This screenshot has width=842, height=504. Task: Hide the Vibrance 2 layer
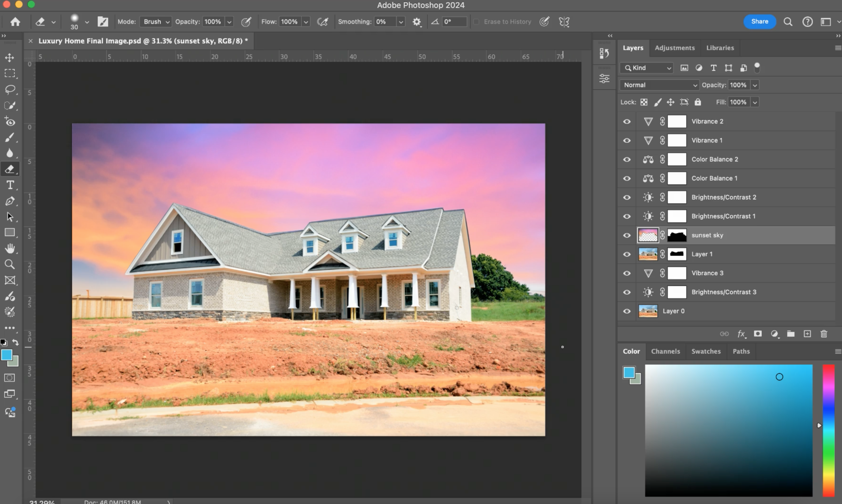tap(627, 121)
